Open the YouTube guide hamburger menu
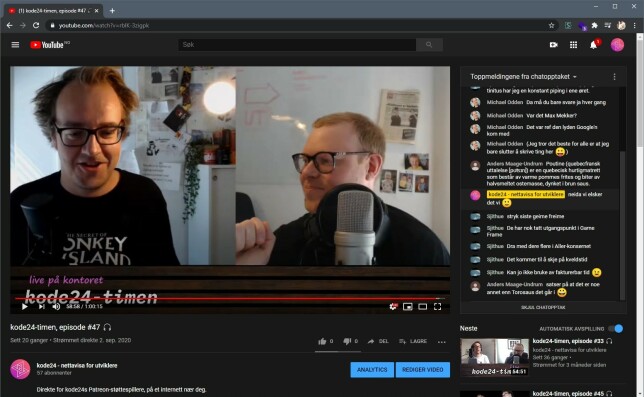This screenshot has width=644, height=397. pos(15,45)
